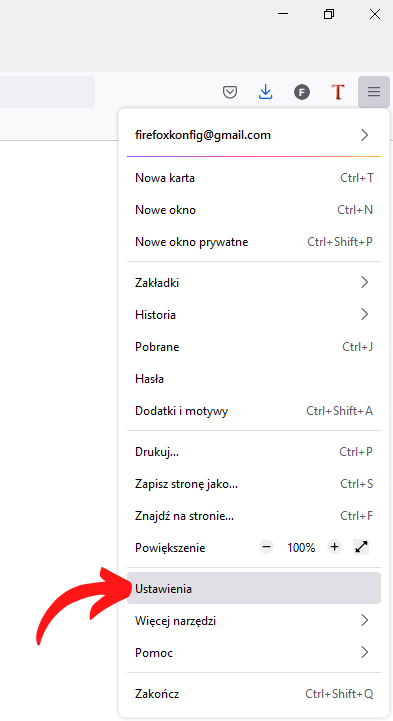
Task: Select Dodatki i motywy
Action: click(x=254, y=411)
